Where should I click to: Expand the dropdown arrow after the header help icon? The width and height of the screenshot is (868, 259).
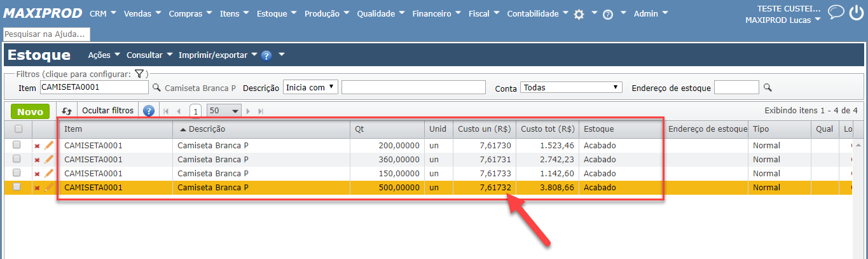tap(282, 55)
